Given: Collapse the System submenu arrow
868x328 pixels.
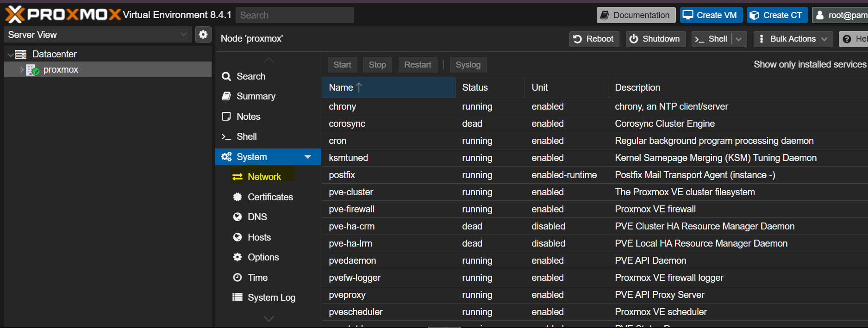Looking at the screenshot, I should tap(308, 157).
